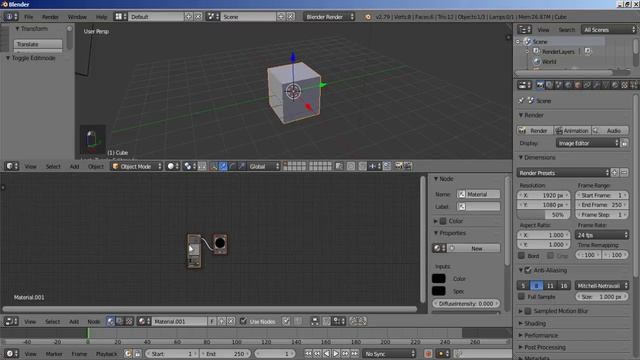Open the World properties tab icon
Image resolution: width=640 pixels, height=360 pixels.
pos(569,85)
